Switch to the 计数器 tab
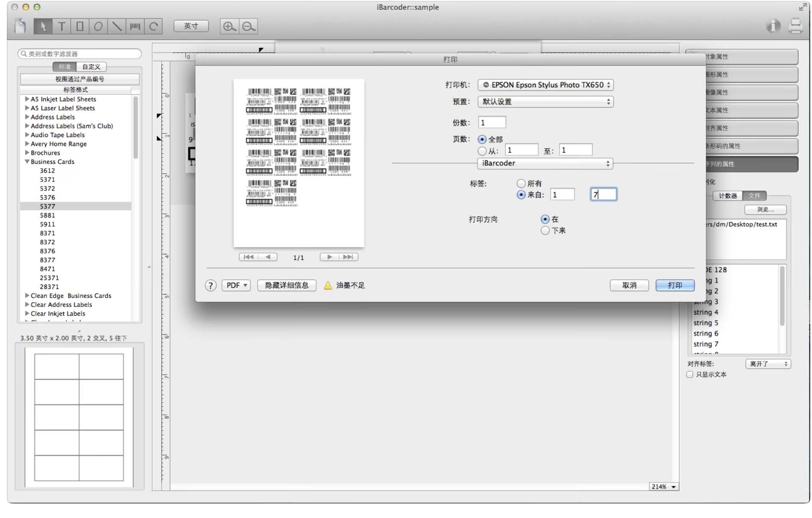The image size is (812, 518). click(727, 196)
